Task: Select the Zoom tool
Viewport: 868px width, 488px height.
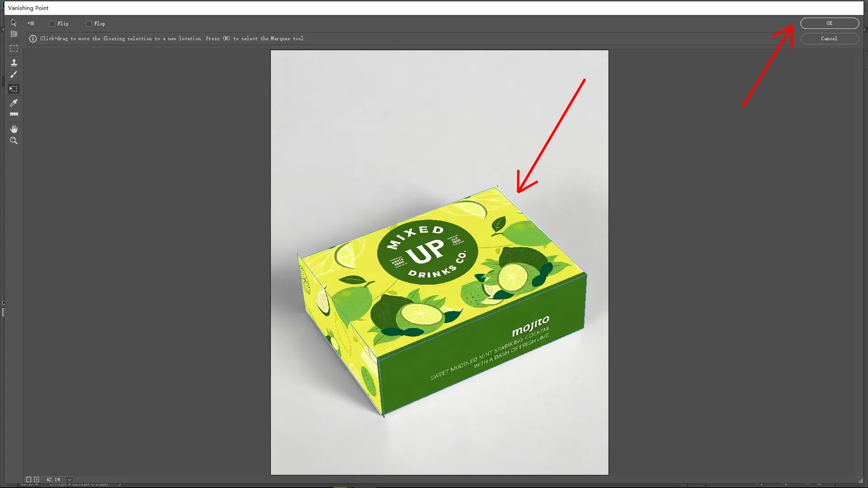Action: click(14, 141)
